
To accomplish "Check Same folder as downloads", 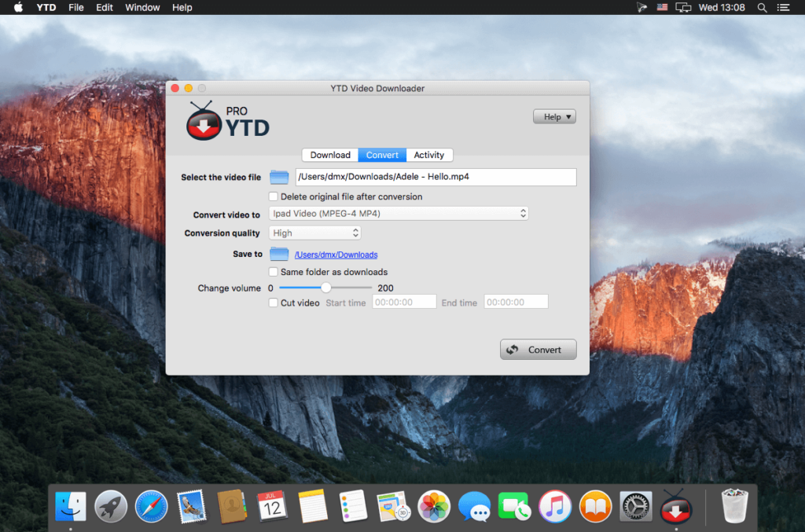I will pos(274,271).
